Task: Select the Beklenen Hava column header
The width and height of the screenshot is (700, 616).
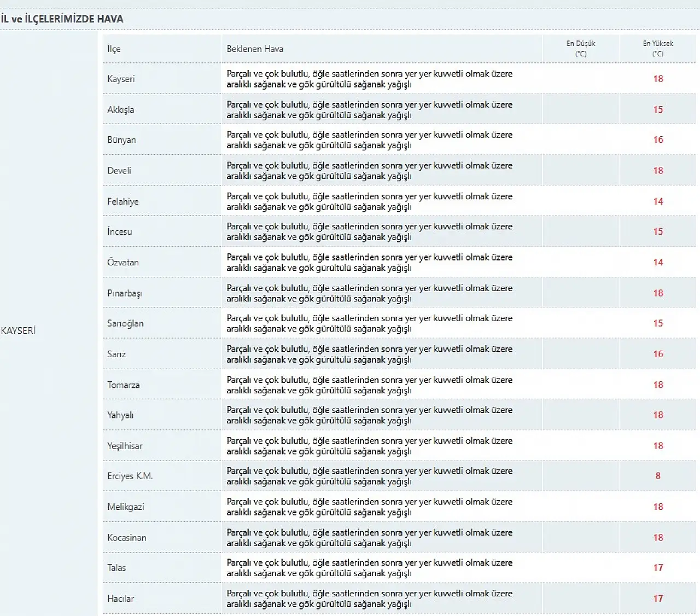Action: (x=255, y=49)
